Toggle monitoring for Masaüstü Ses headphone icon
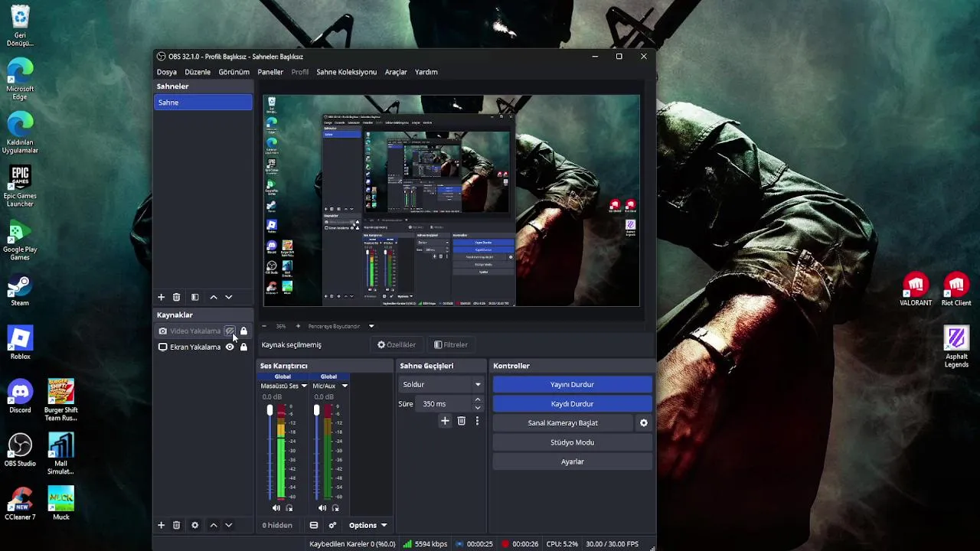980x551 pixels. point(289,508)
